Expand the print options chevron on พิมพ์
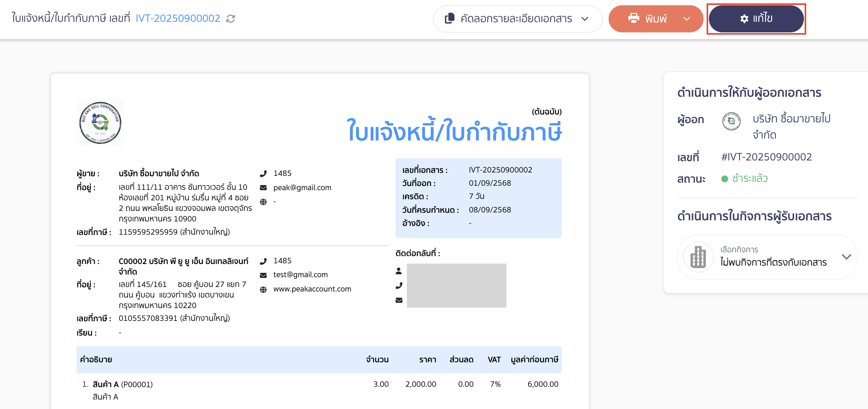 click(687, 18)
